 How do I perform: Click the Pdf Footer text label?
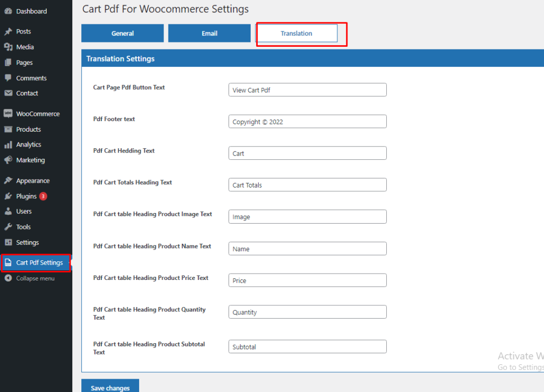(114, 119)
